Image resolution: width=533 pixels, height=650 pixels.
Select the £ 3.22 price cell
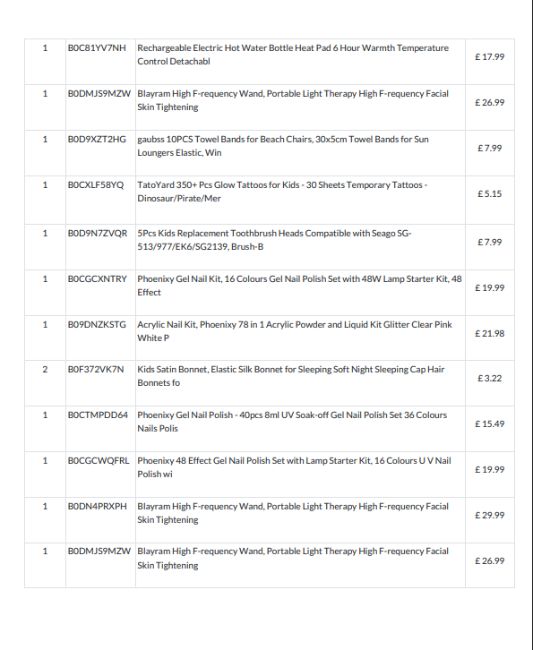(x=489, y=378)
